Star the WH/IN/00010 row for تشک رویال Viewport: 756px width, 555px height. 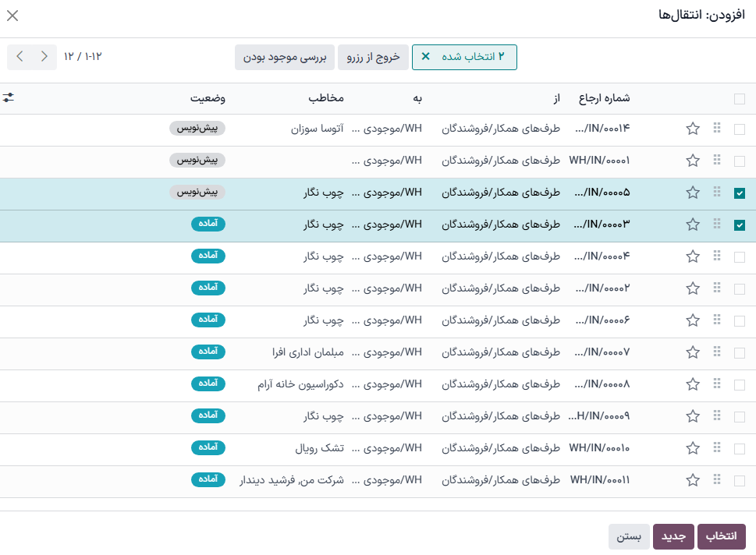coord(692,447)
